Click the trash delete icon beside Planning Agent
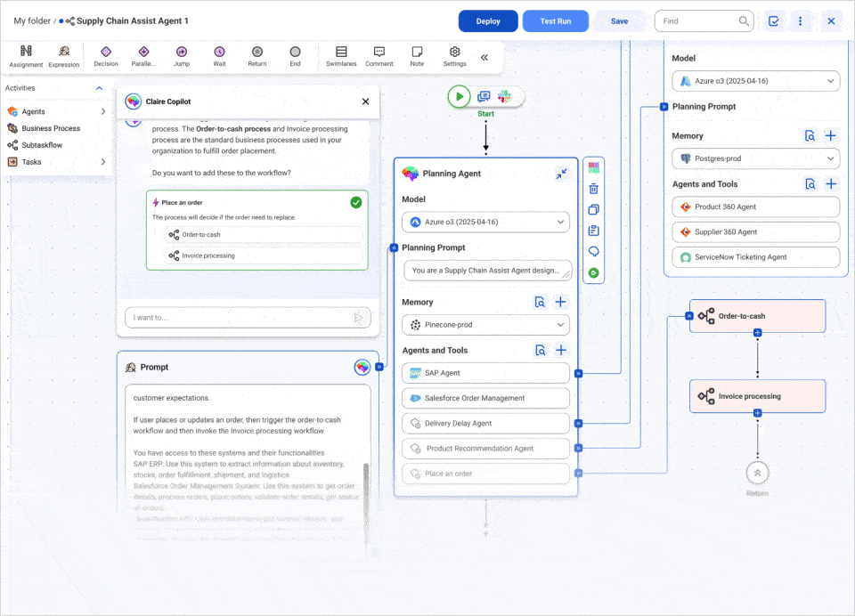The height and width of the screenshot is (616, 855). tap(594, 189)
